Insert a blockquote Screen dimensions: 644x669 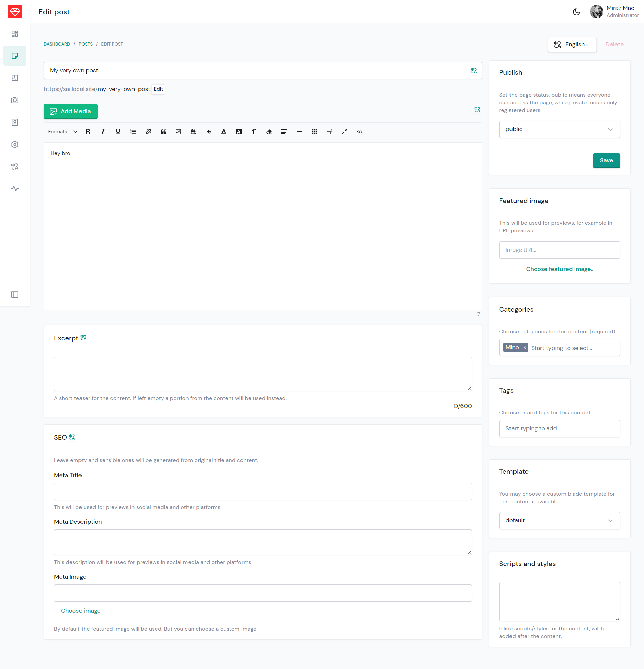click(163, 132)
